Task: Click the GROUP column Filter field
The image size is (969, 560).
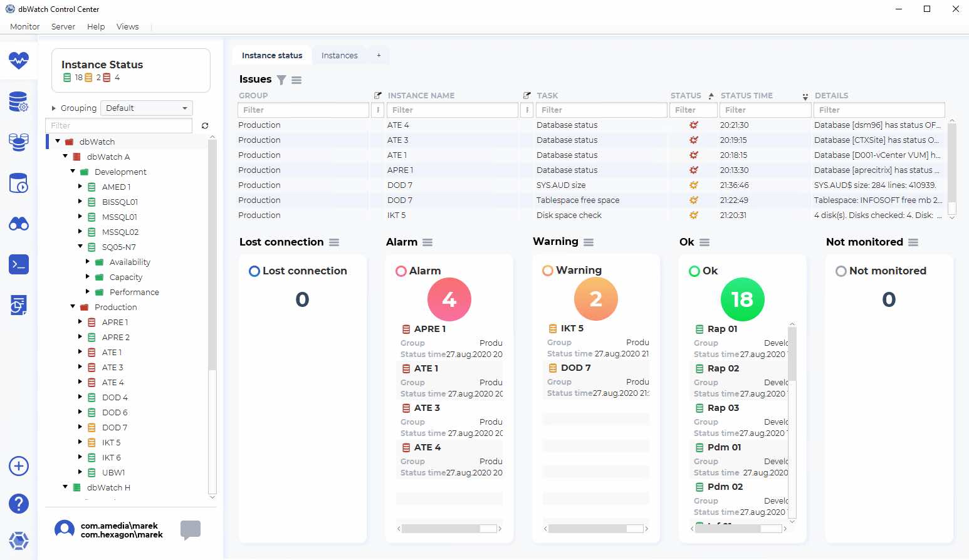Action: (x=303, y=110)
